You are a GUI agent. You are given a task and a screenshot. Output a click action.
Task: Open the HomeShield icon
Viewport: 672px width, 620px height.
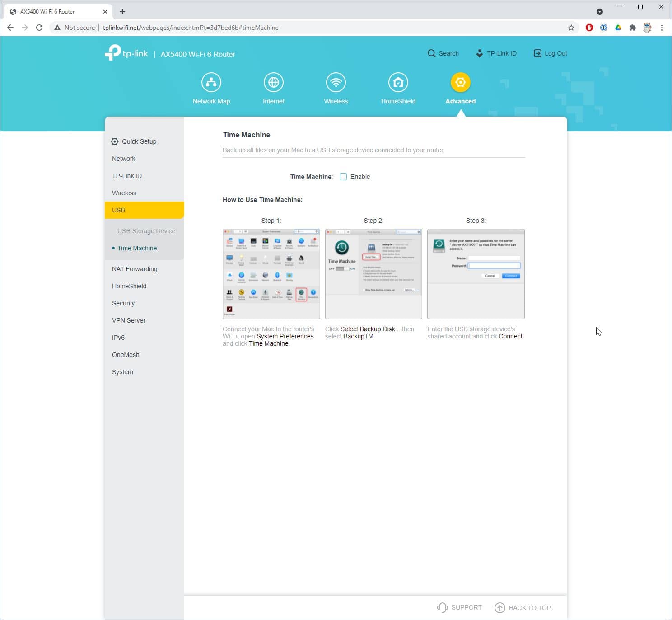click(398, 82)
